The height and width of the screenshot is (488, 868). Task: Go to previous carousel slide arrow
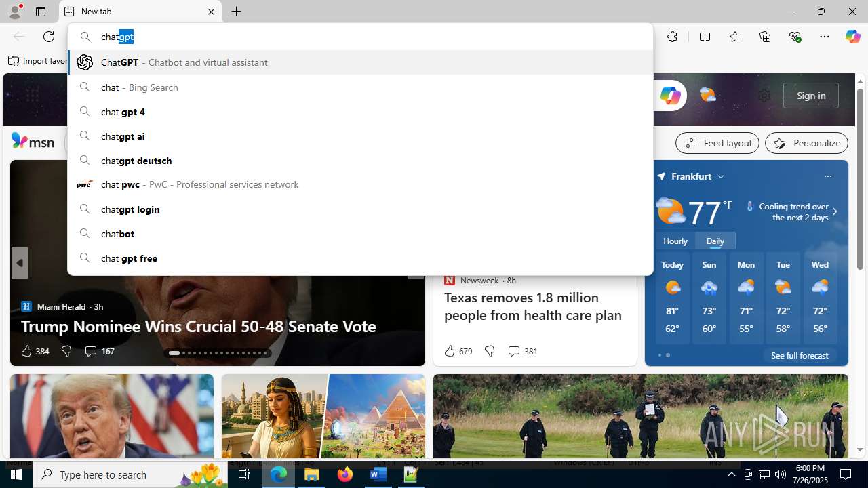19,263
